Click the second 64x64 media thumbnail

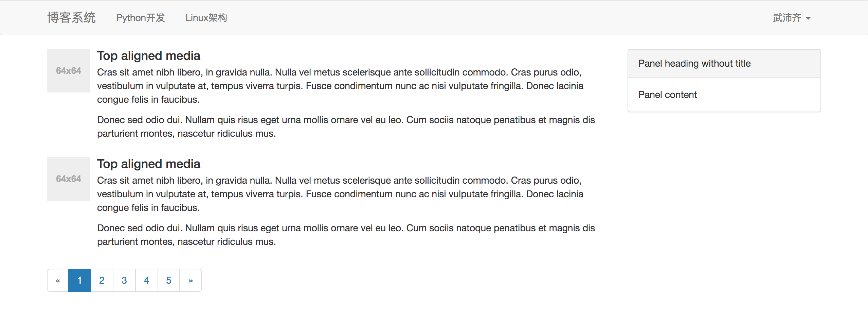click(69, 179)
